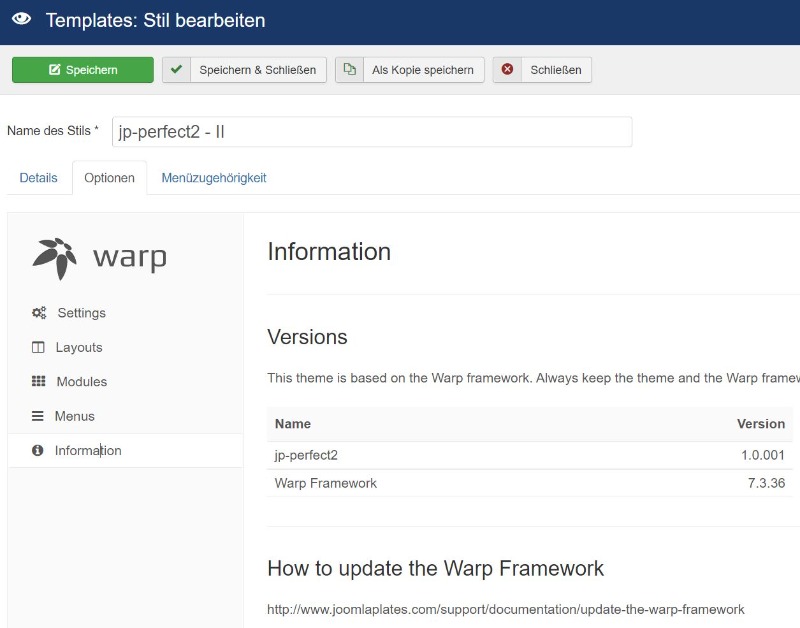Click the Layouts columns icon
The image size is (800, 628).
click(38, 347)
